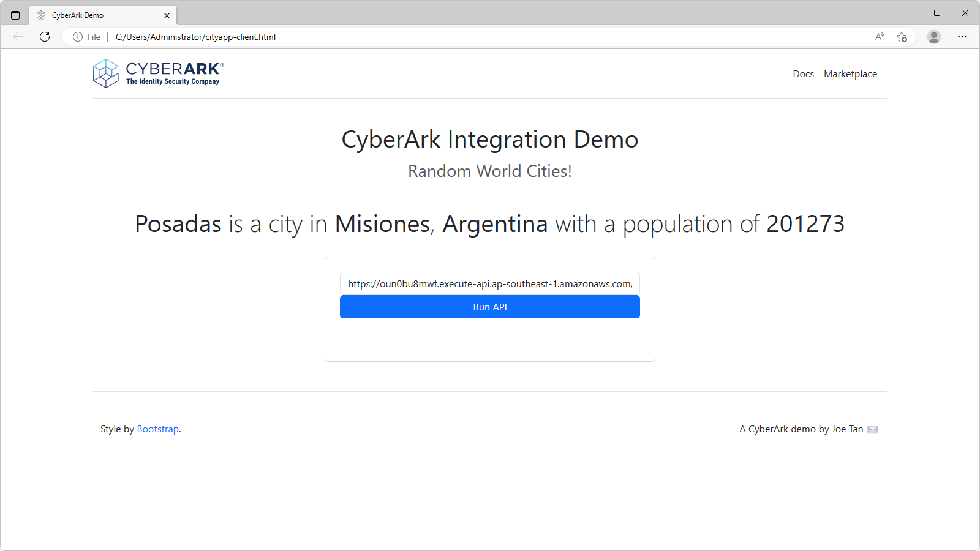Click the tab actions icon top-left
Image resolution: width=980 pixels, height=551 pixels.
(15, 15)
